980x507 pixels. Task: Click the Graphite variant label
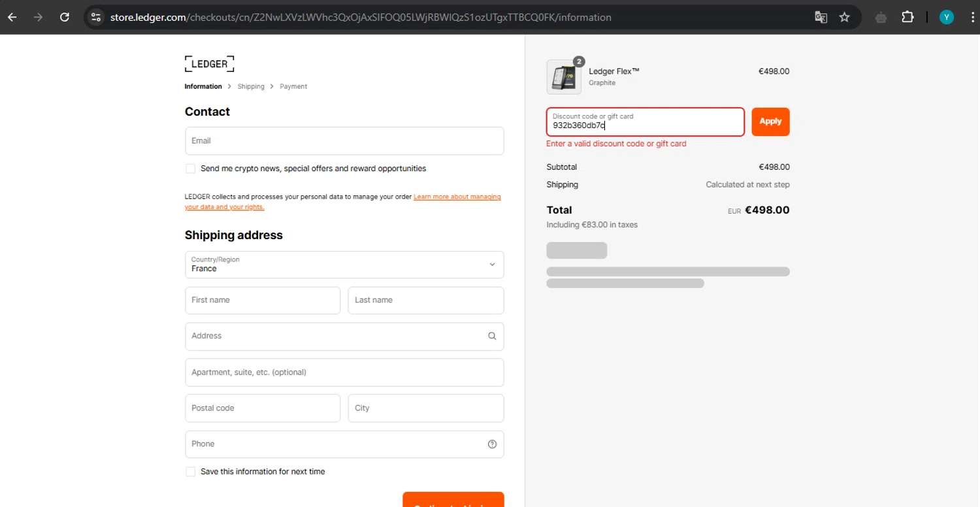602,83
